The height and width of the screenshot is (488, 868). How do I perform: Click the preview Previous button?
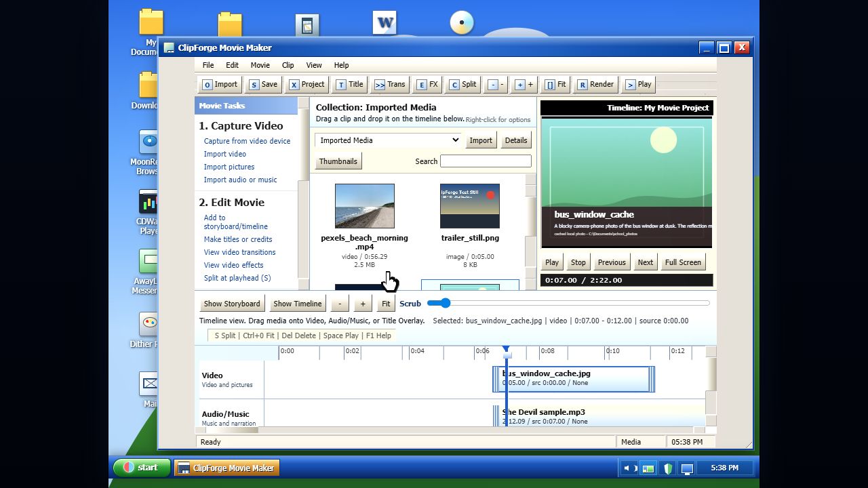612,262
